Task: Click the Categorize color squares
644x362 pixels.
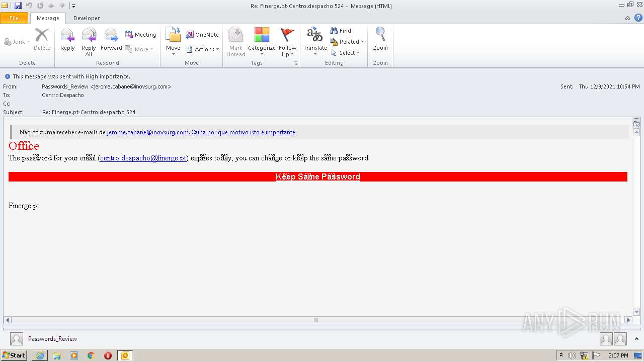Action: (x=262, y=35)
